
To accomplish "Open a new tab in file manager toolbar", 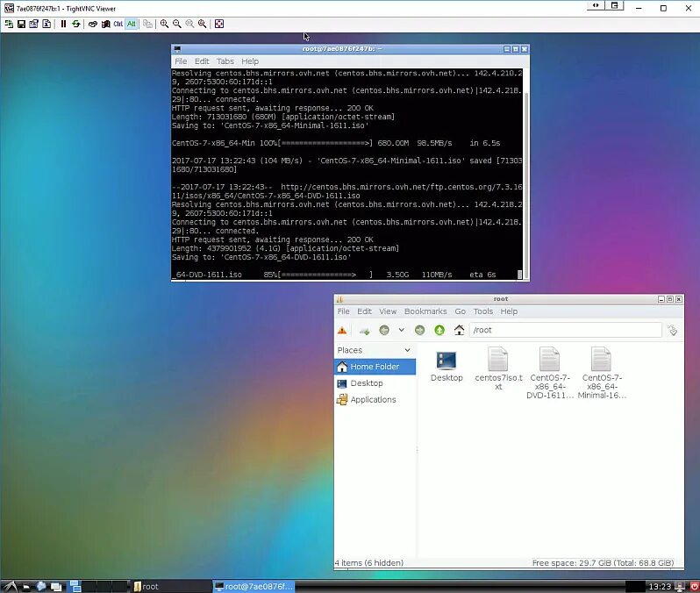I will [364, 331].
